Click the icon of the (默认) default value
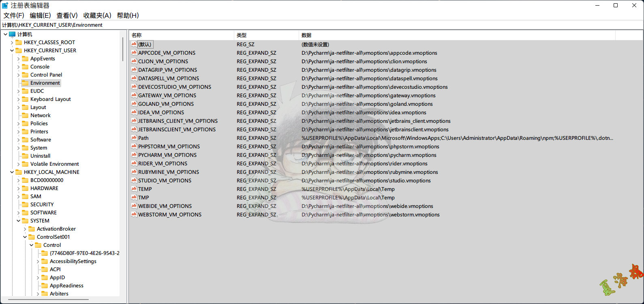The width and height of the screenshot is (644, 304). [x=134, y=44]
